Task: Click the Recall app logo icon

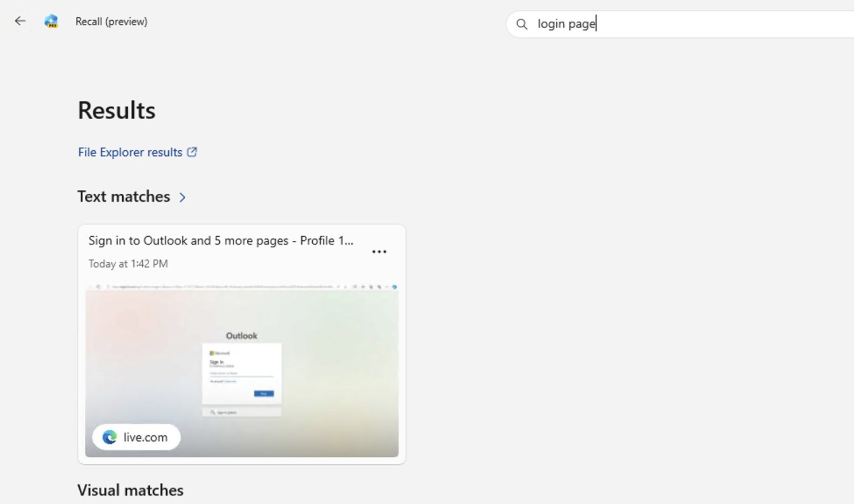Action: [51, 21]
